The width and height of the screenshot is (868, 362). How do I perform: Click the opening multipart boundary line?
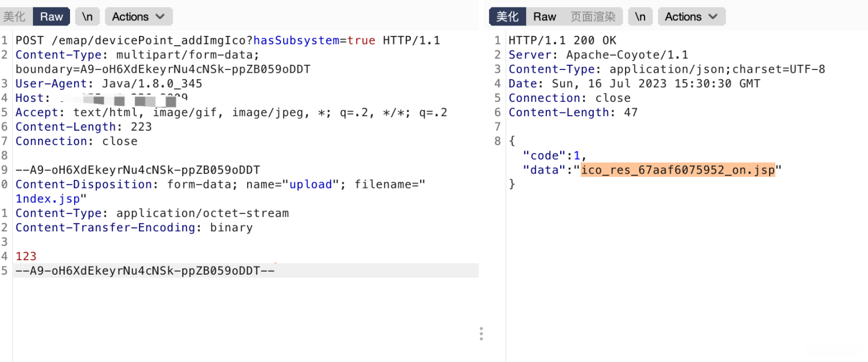138,170
